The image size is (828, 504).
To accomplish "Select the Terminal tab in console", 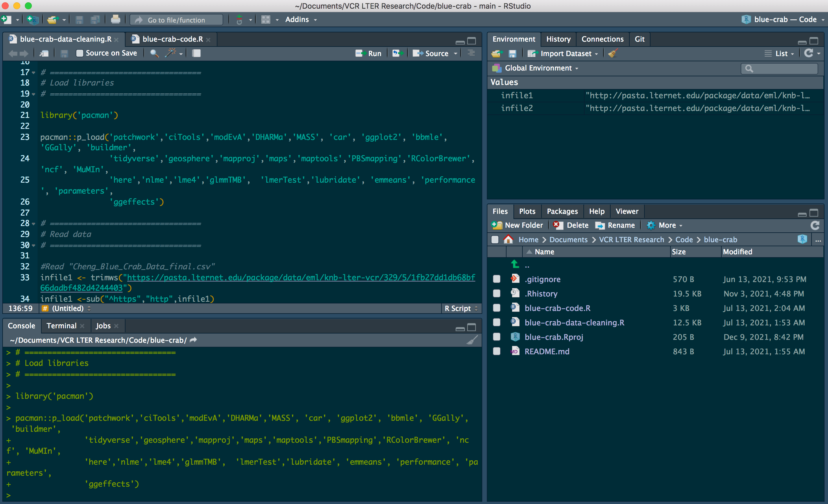I will coord(61,326).
